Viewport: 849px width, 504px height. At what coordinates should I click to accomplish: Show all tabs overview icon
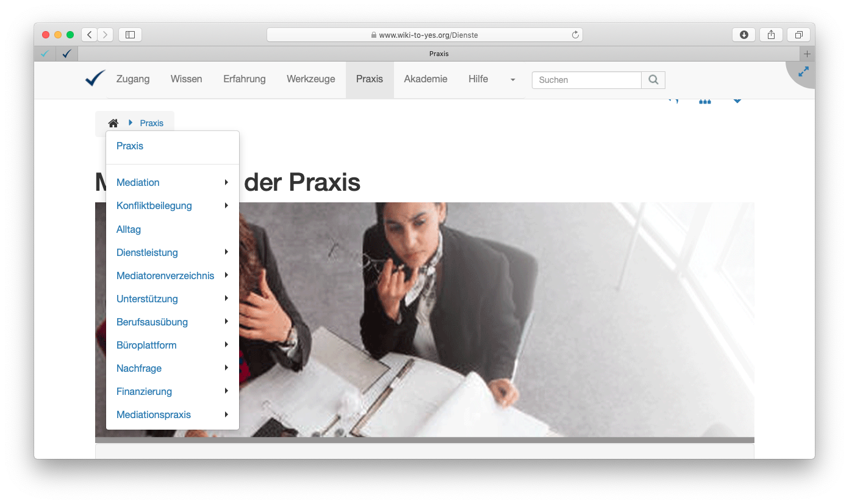pyautogui.click(x=798, y=35)
